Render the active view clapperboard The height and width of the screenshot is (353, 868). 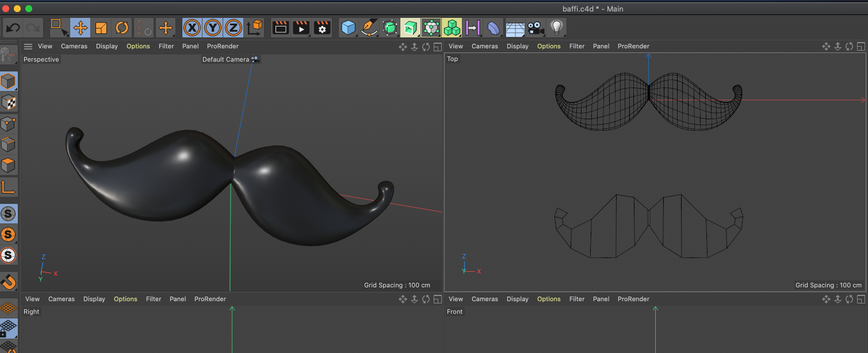(x=281, y=28)
